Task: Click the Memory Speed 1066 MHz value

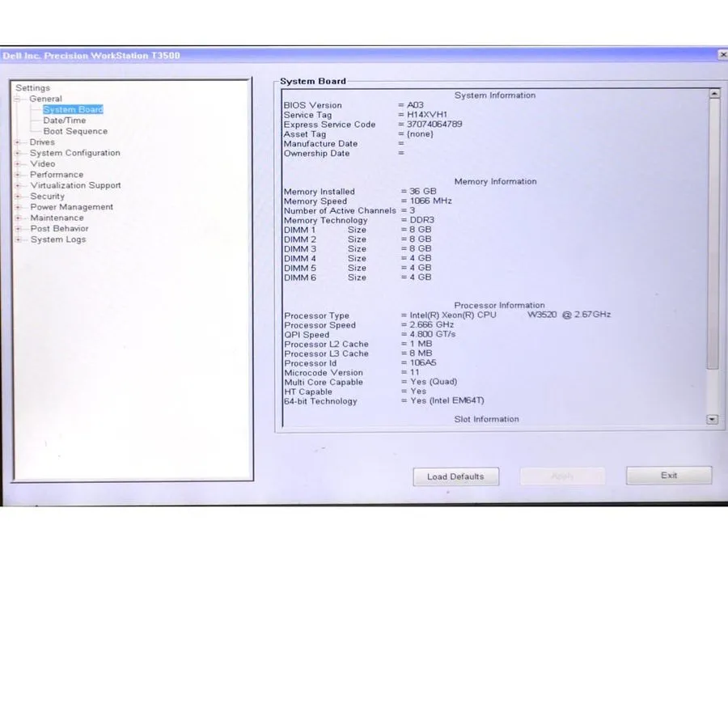Action: pyautogui.click(x=431, y=201)
